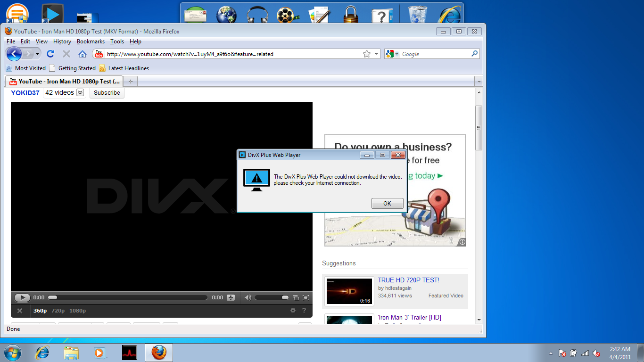Select 360p video quality
Viewport: 644px width, 362px height.
point(40,311)
